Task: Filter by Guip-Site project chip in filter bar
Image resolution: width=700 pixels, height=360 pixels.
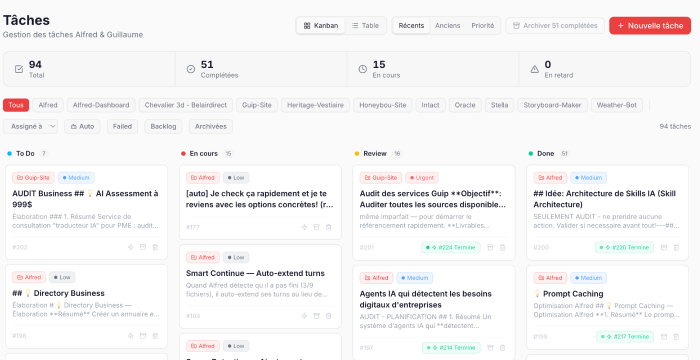Action: coord(257,105)
